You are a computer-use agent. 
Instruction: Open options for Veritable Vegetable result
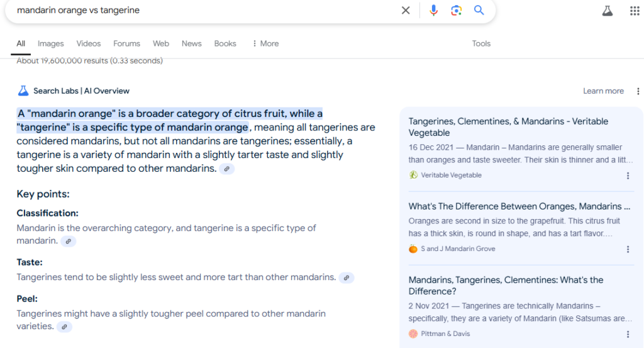(x=628, y=176)
